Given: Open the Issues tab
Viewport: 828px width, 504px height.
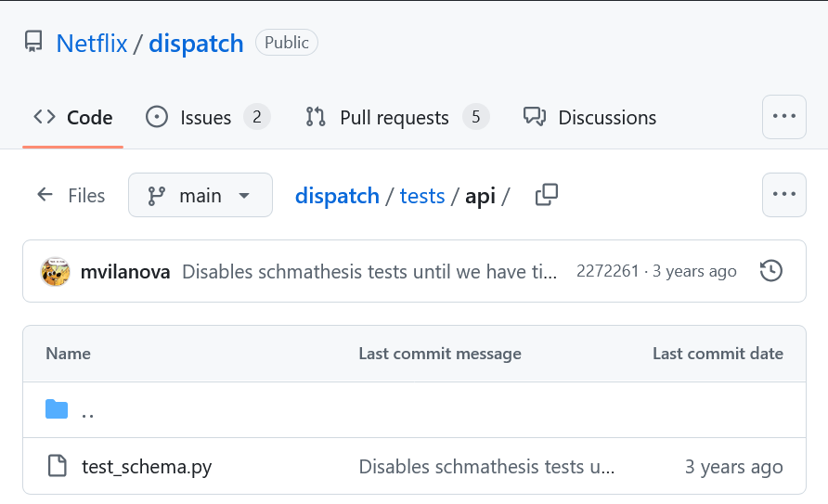Looking at the screenshot, I should click(208, 117).
